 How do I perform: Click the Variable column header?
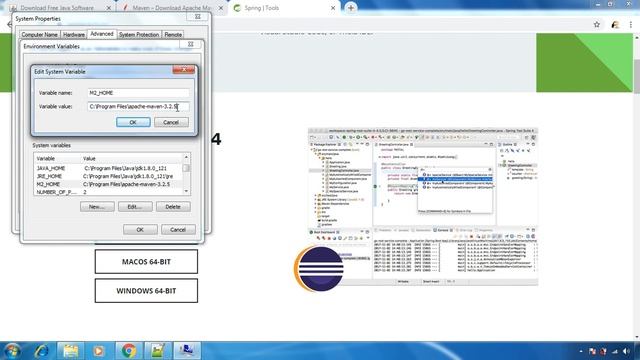coord(58,158)
